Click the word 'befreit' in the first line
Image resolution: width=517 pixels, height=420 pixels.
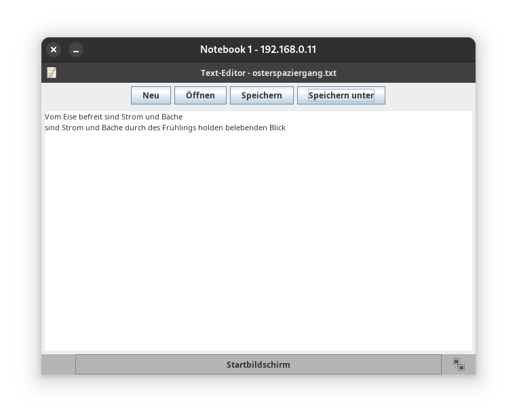coord(90,117)
